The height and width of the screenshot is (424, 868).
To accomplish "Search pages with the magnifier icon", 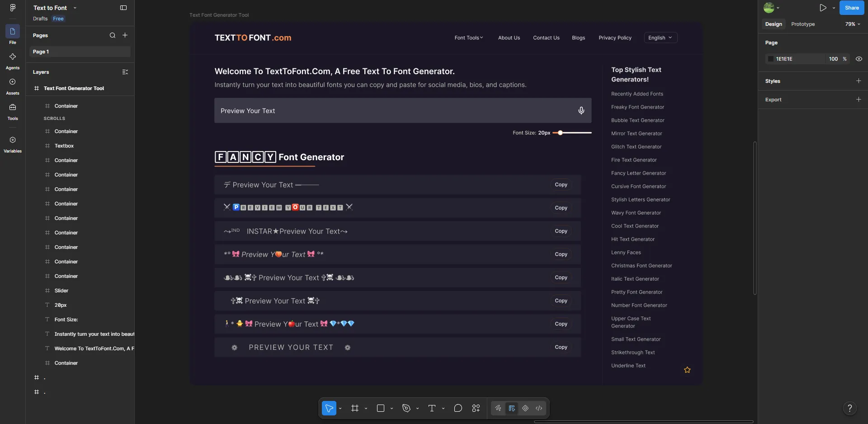I will pyautogui.click(x=113, y=35).
